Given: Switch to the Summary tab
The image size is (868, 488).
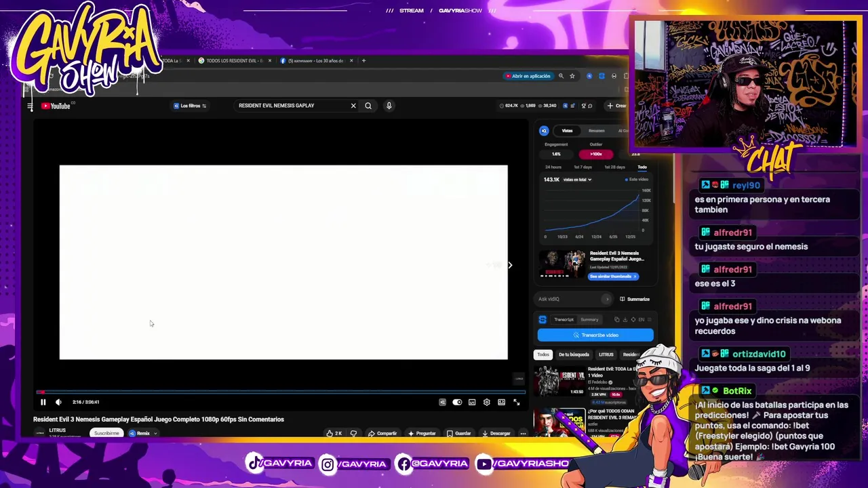Looking at the screenshot, I should [x=589, y=319].
